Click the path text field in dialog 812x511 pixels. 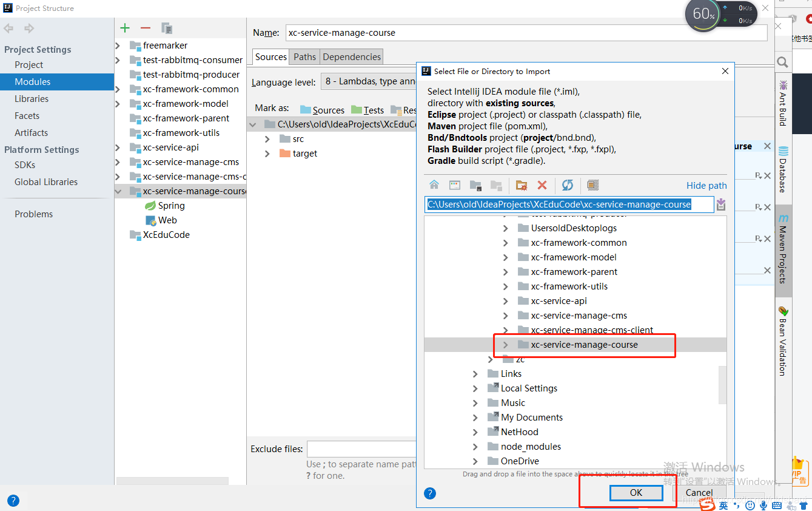click(569, 205)
